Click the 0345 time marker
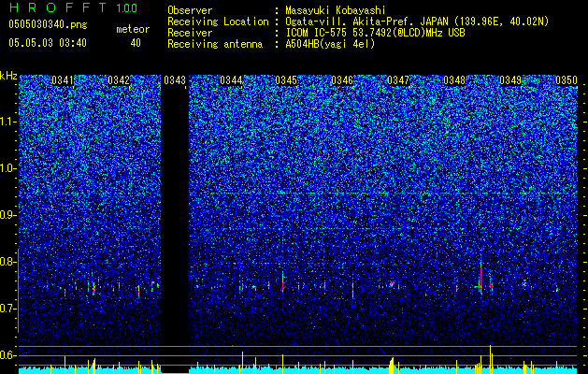The image size is (588, 374). (286, 80)
